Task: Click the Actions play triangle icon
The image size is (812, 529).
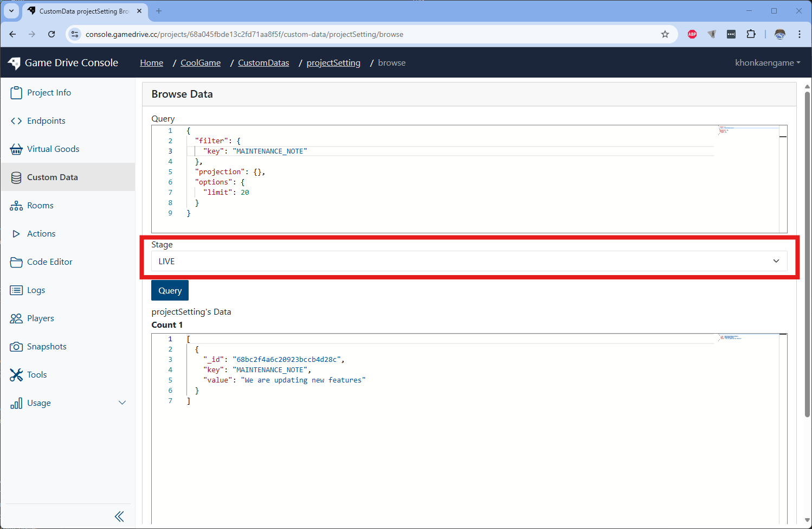Action: [16, 234]
